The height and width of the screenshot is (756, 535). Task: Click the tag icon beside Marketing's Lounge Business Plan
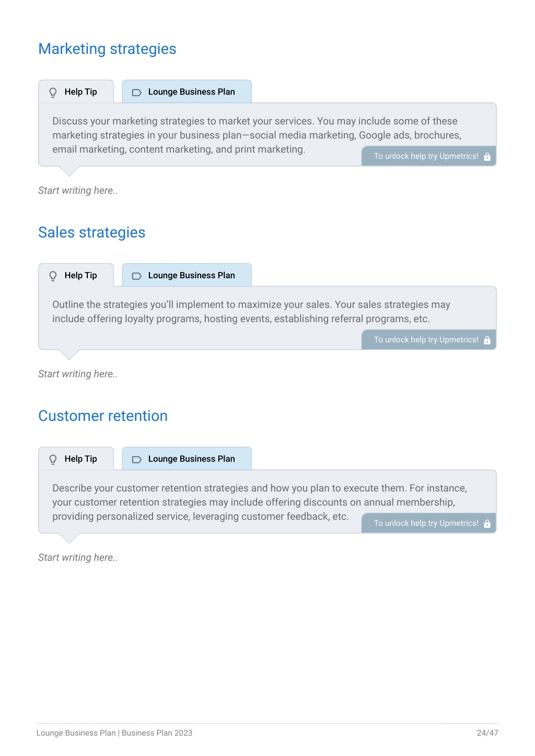(137, 92)
